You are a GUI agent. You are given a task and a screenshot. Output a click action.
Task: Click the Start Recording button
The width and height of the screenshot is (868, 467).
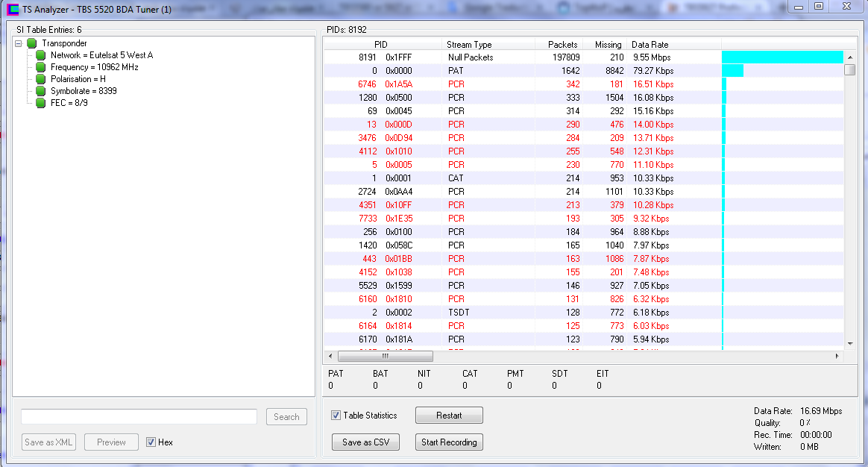448,442
